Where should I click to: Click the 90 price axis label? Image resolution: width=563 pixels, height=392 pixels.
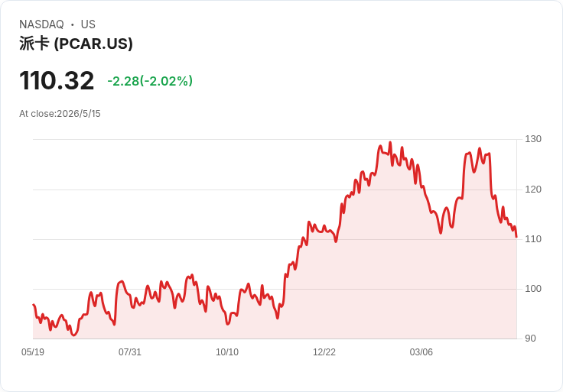click(530, 339)
